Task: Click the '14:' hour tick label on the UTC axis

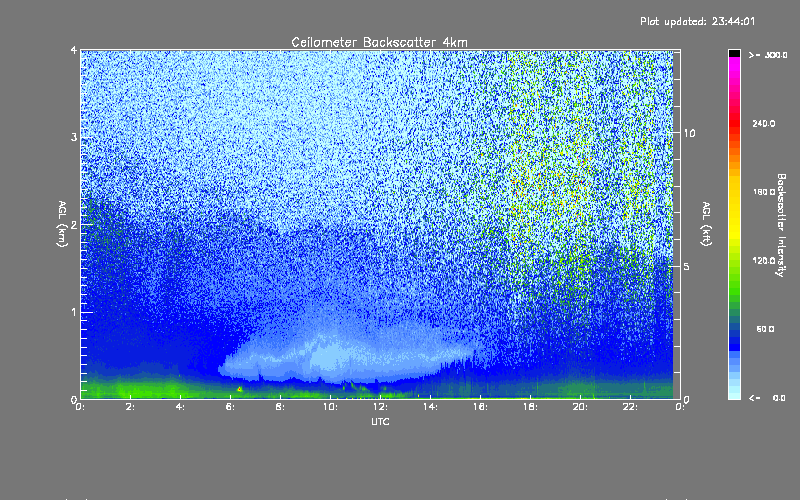Action: pyautogui.click(x=431, y=407)
